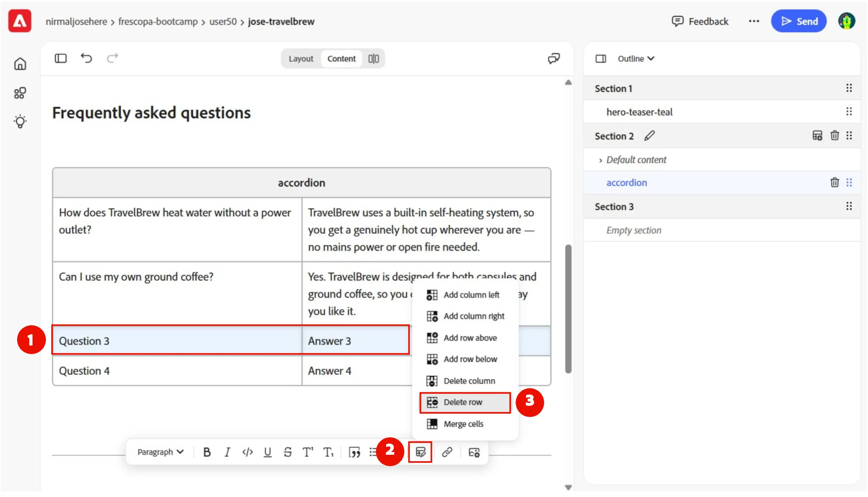Apply underline formatting
The width and height of the screenshot is (868, 497).
point(267,452)
